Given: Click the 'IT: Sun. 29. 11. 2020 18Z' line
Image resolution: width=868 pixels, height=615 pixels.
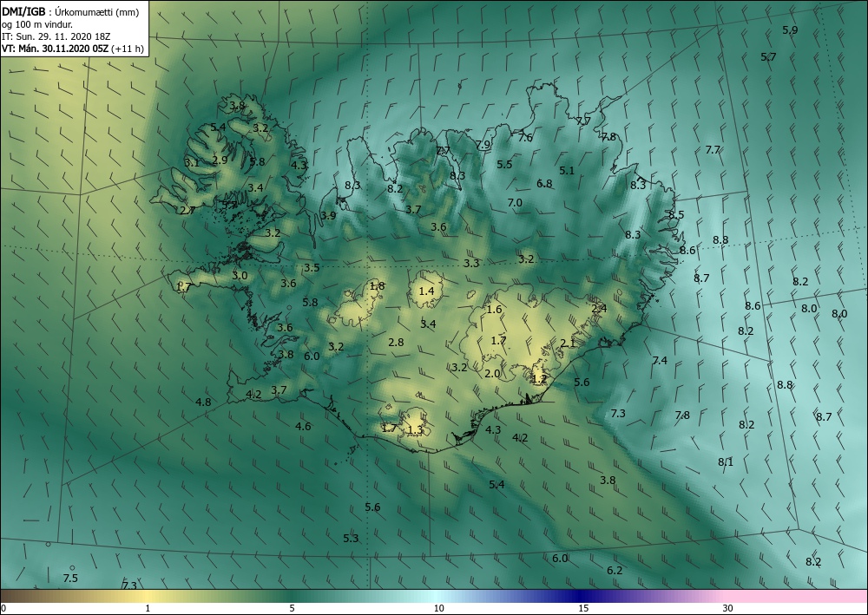Looking at the screenshot, I should click(x=56, y=36).
